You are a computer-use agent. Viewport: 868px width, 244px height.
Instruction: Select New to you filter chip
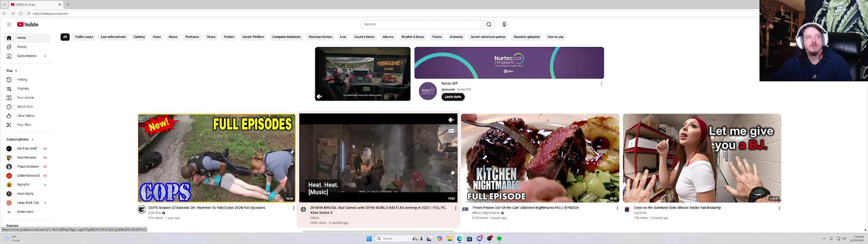tap(555, 37)
